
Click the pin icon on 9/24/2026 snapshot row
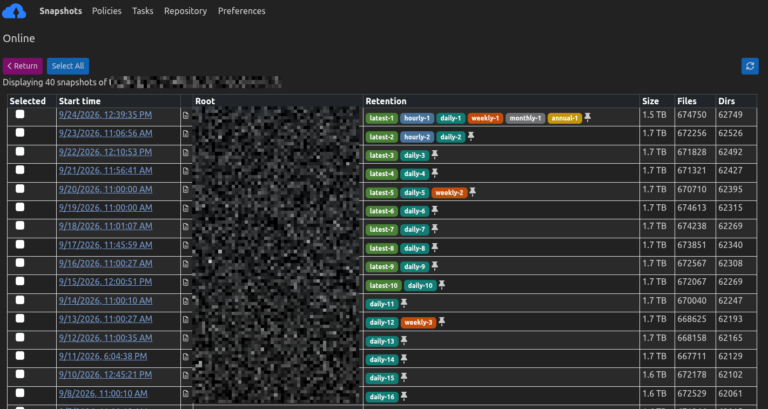(588, 118)
